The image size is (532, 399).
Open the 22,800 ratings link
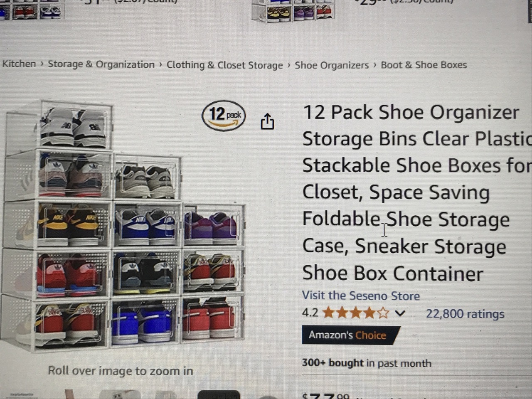(465, 313)
